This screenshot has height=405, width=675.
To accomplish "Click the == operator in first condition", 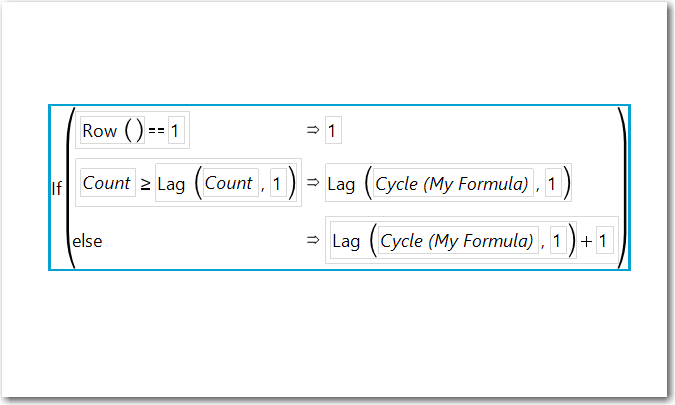I will coord(156,130).
